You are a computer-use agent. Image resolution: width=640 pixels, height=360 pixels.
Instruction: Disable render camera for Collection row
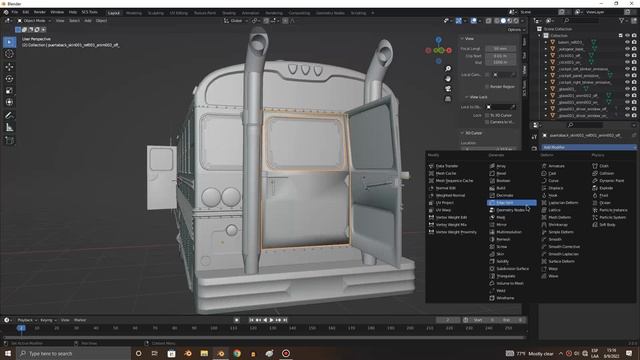point(634,36)
